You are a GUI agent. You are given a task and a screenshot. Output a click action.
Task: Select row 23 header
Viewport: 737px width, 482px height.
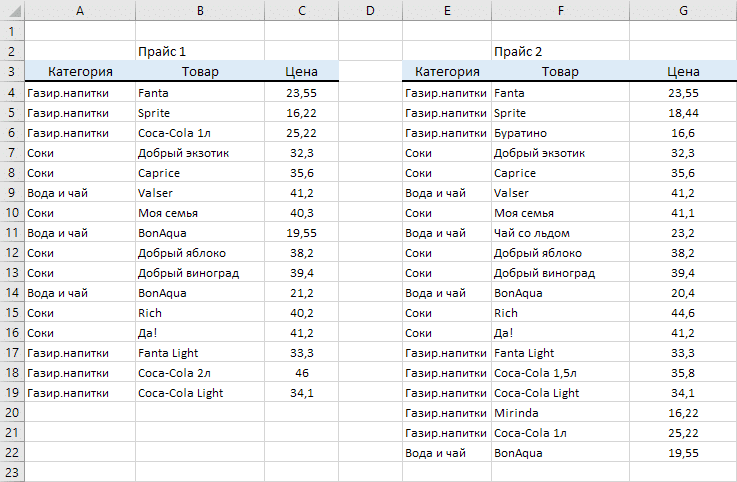(x=12, y=472)
